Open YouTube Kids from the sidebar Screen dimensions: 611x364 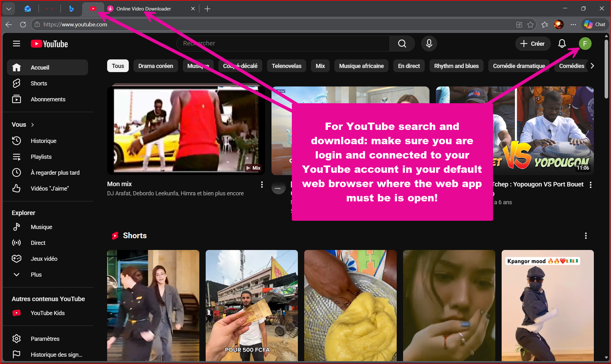click(x=47, y=313)
